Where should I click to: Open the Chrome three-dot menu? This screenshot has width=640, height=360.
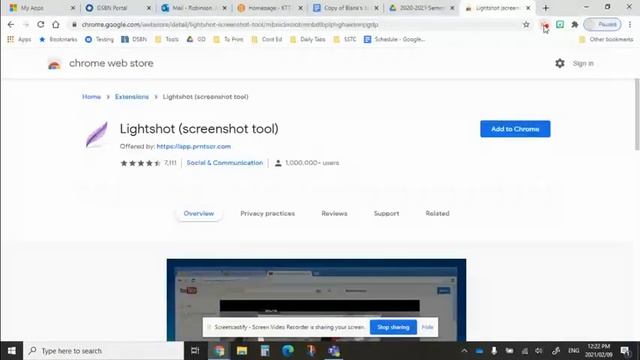point(630,24)
